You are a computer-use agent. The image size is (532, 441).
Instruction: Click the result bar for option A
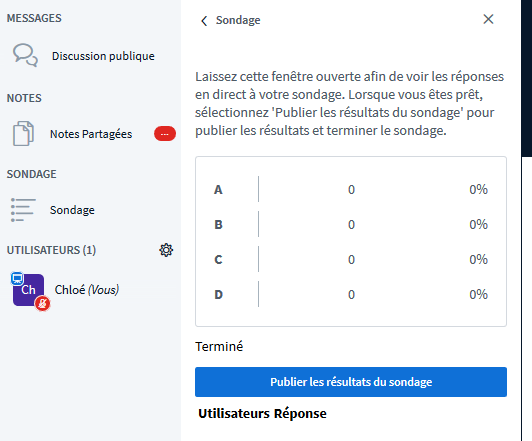pos(351,189)
